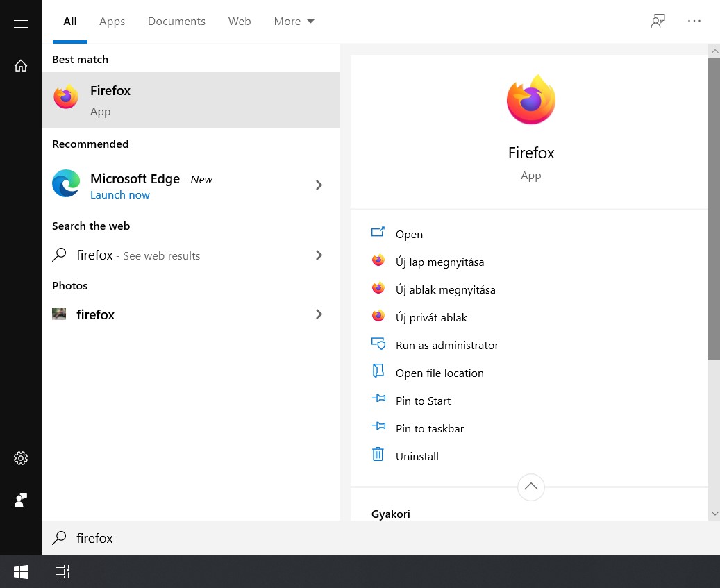Image resolution: width=720 pixels, height=588 pixels.
Task: Click Open for Firefox
Action: point(409,235)
